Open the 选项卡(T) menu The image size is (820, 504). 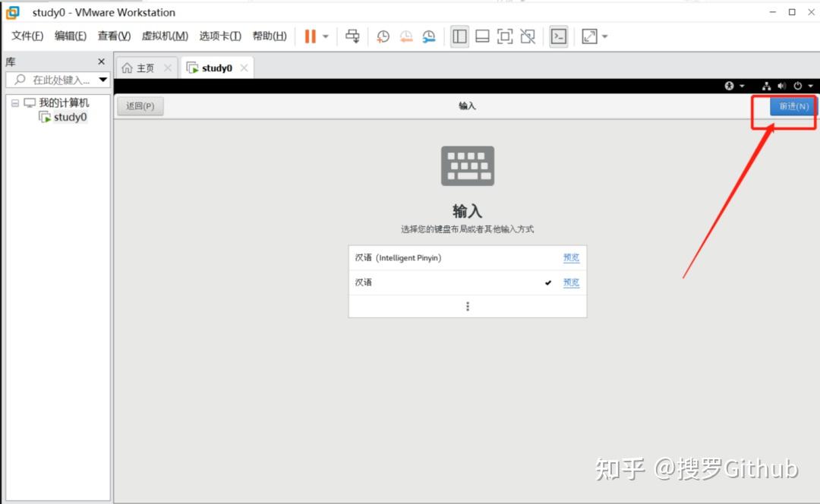click(220, 36)
